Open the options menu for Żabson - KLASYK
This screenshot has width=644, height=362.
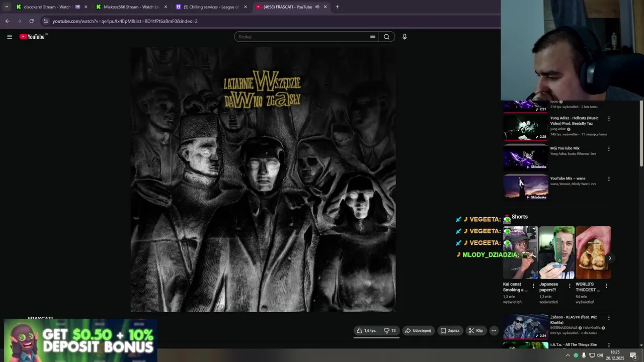[x=609, y=318]
